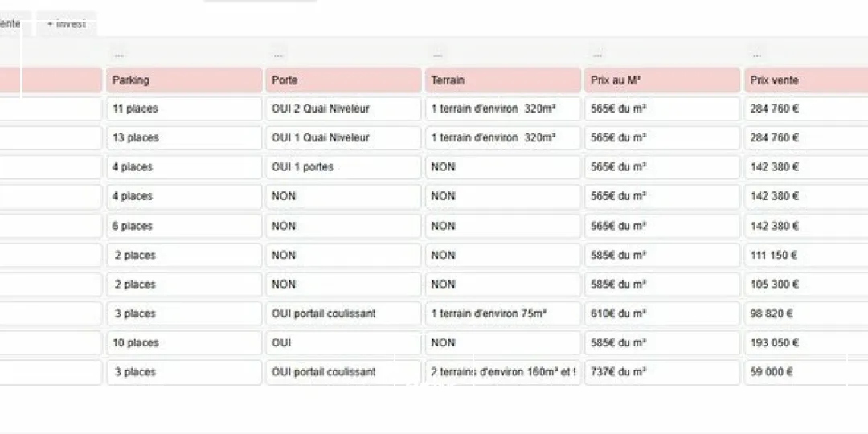The image size is (868, 434).
Task: Select the Terrain column header
Action: click(x=503, y=80)
